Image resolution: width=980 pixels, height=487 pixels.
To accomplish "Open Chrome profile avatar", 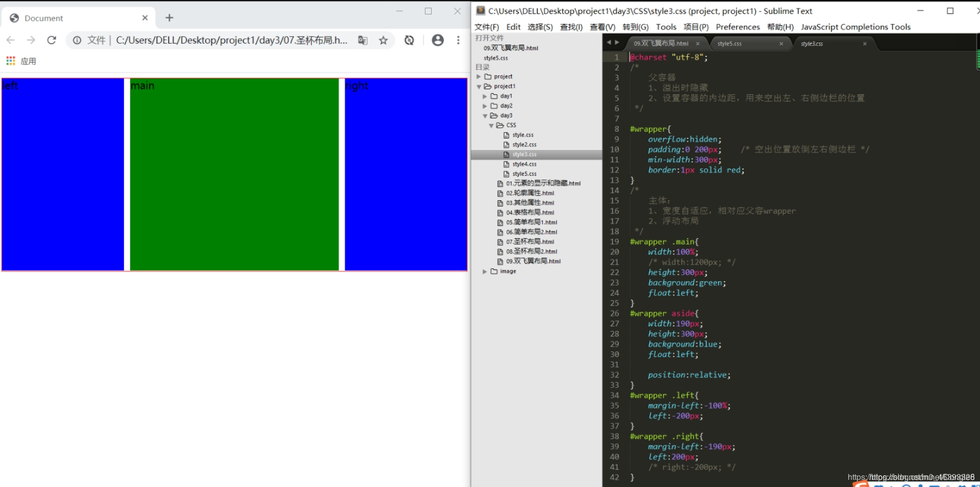I will [x=438, y=40].
